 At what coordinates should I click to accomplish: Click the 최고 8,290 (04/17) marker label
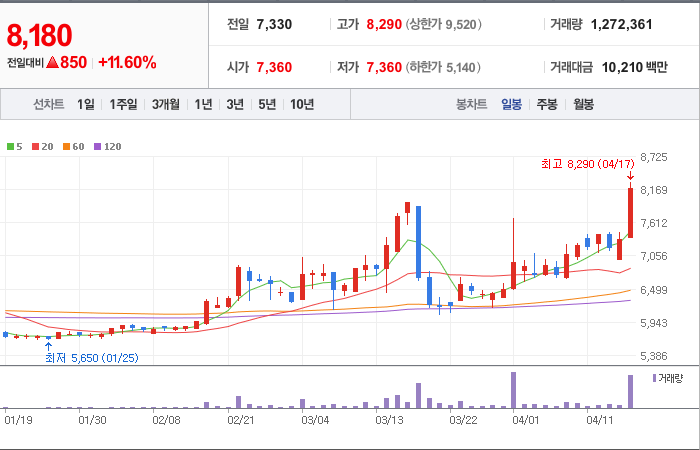pos(588,164)
